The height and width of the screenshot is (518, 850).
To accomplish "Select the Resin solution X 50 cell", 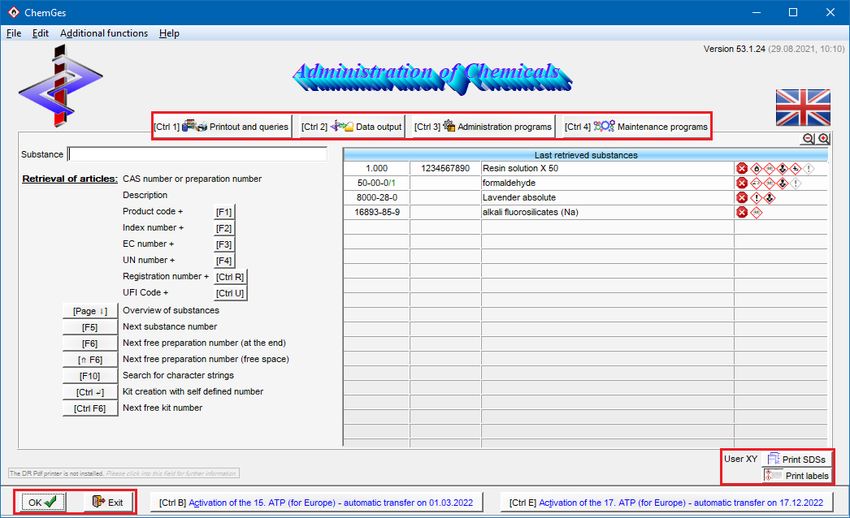I will coord(608,169).
